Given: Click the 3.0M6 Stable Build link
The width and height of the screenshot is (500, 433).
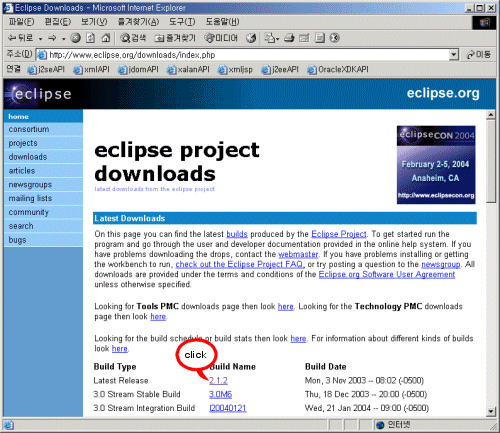Looking at the screenshot, I should click(x=220, y=394).
